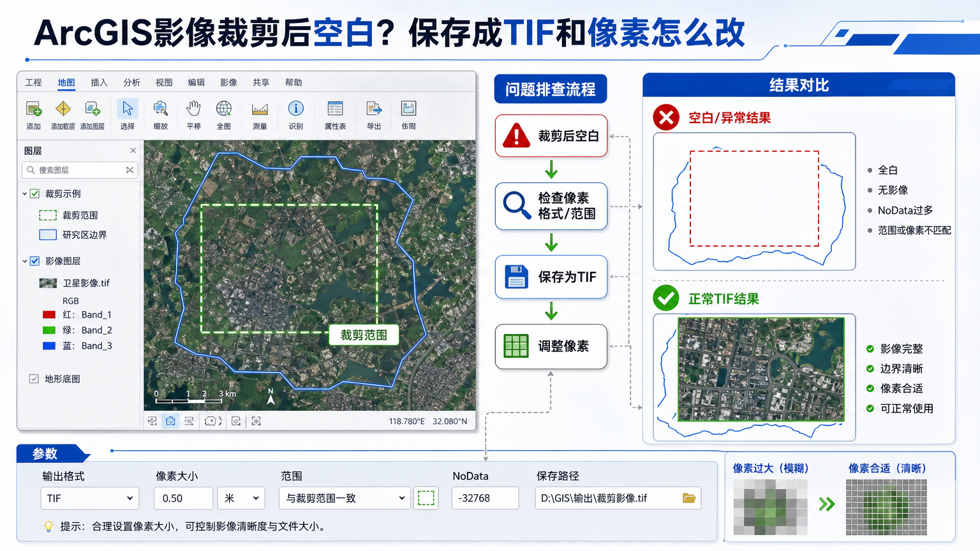Open the 输出格式 TIF dropdown
The width and height of the screenshot is (980, 551).
pos(89,498)
